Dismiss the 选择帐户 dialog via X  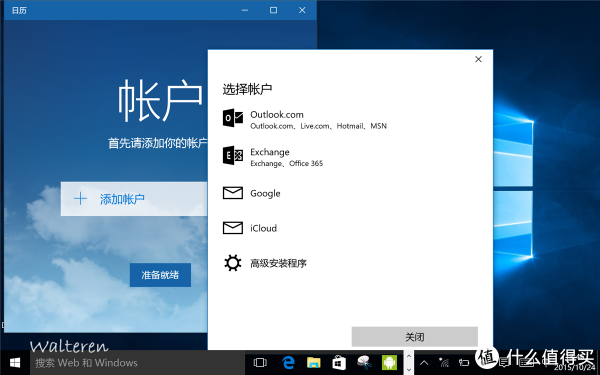478,59
